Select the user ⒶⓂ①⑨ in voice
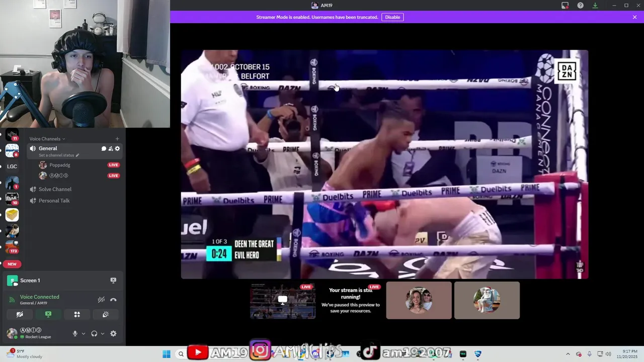This screenshot has height=362, width=644. (x=58, y=175)
